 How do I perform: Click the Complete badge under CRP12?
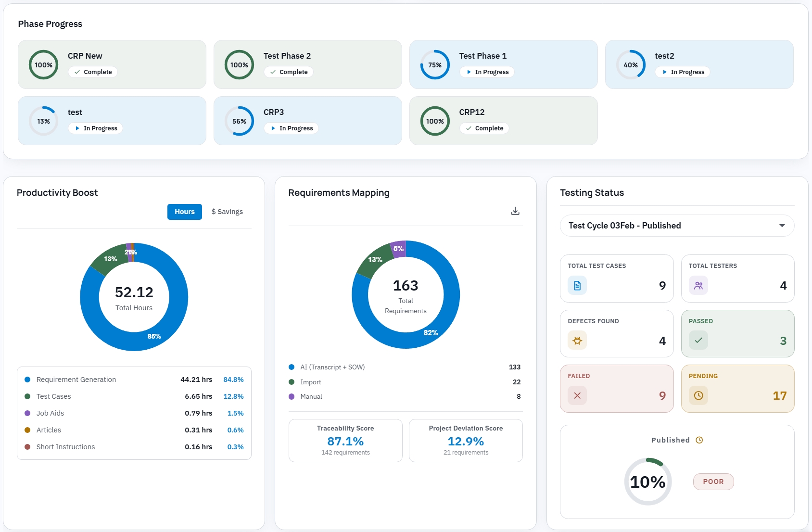(x=484, y=128)
